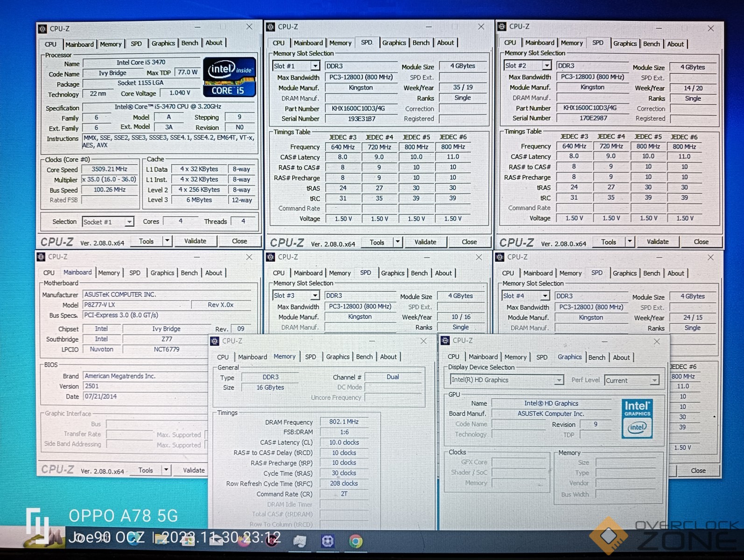Click the Intel Core i5 inside logo

[230, 77]
